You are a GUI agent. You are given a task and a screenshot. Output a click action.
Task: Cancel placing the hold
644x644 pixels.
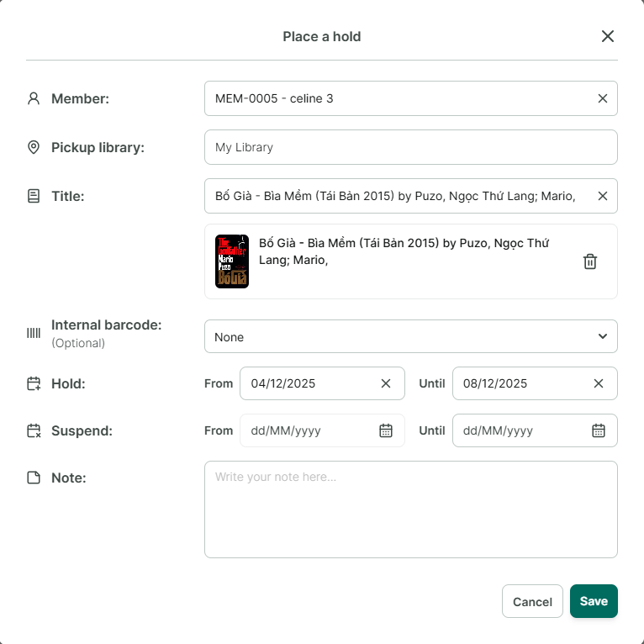click(x=532, y=601)
